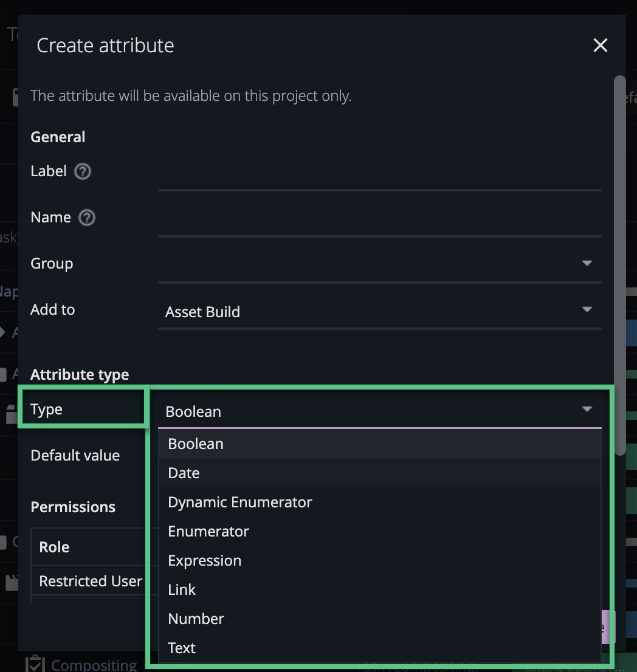Select Enumerator from the dropdown list
637x672 pixels.
(x=208, y=531)
